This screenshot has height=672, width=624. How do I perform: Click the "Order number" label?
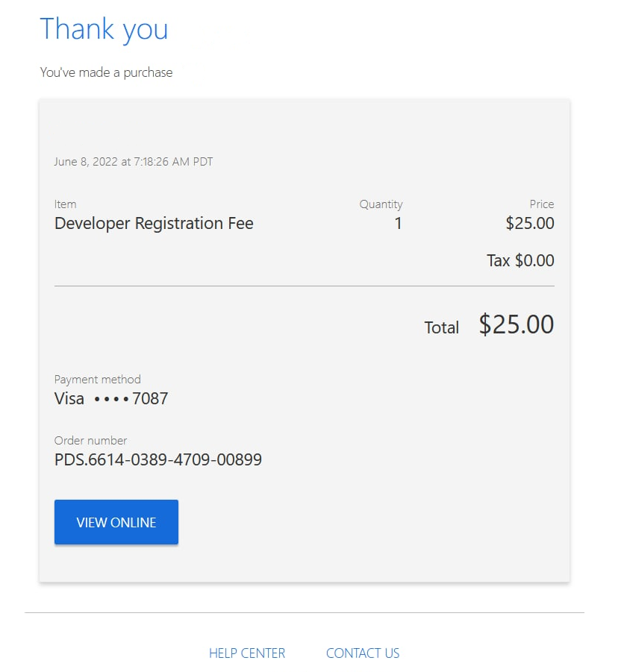pyautogui.click(x=91, y=441)
